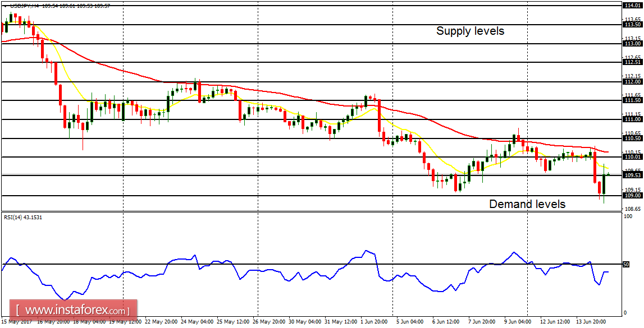
Task: Click the RSI scale value 0
Action: point(625,313)
